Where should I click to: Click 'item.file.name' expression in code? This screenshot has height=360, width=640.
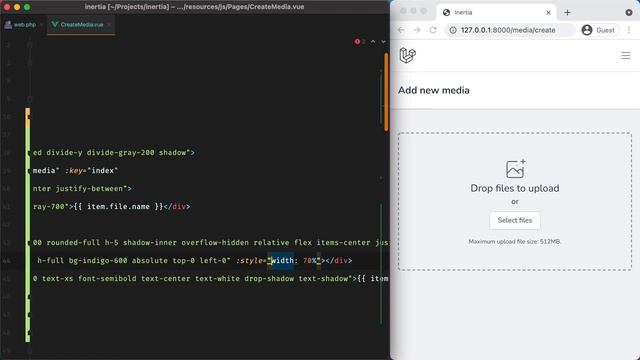pyautogui.click(x=118, y=207)
